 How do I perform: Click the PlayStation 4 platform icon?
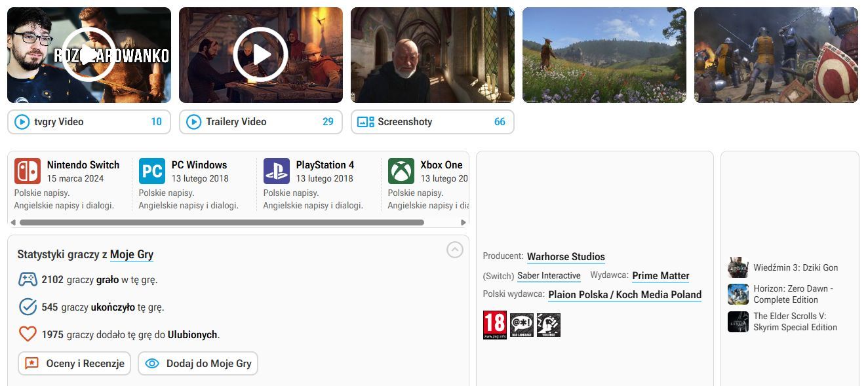coord(277,171)
